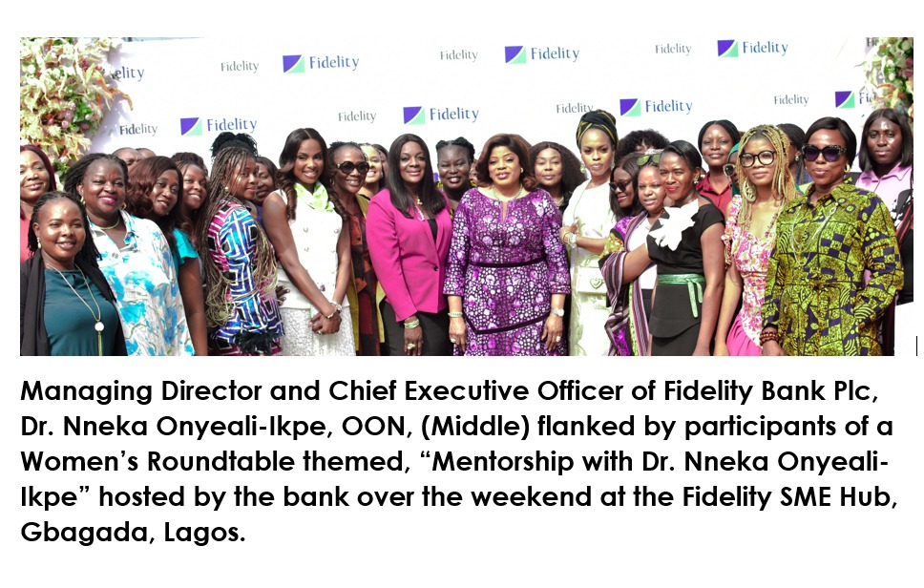Click "Gbagada, Lagos" at the caption's end

tap(133, 532)
